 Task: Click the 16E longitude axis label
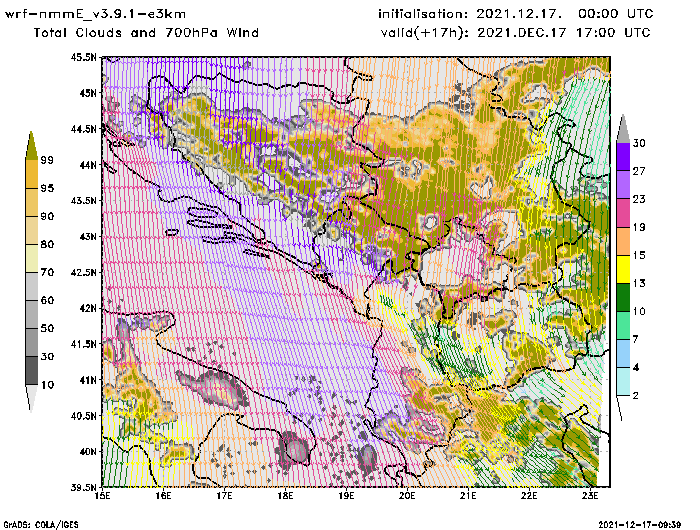163,496
